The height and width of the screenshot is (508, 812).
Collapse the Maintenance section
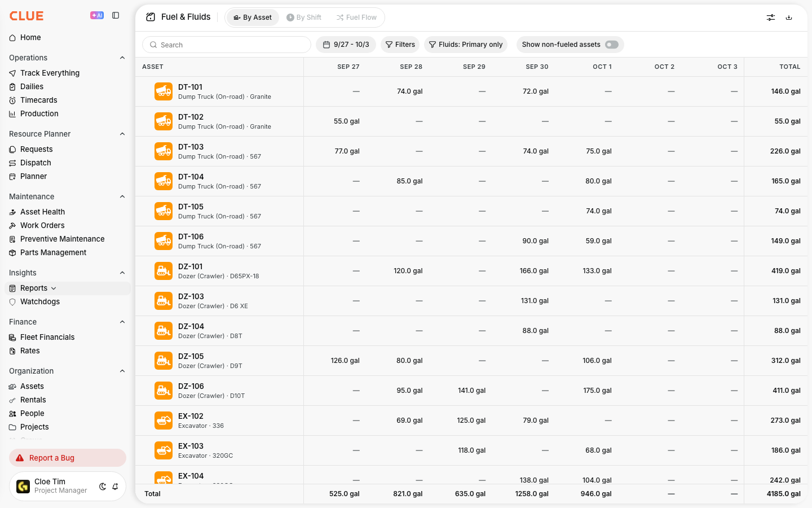[122, 196]
